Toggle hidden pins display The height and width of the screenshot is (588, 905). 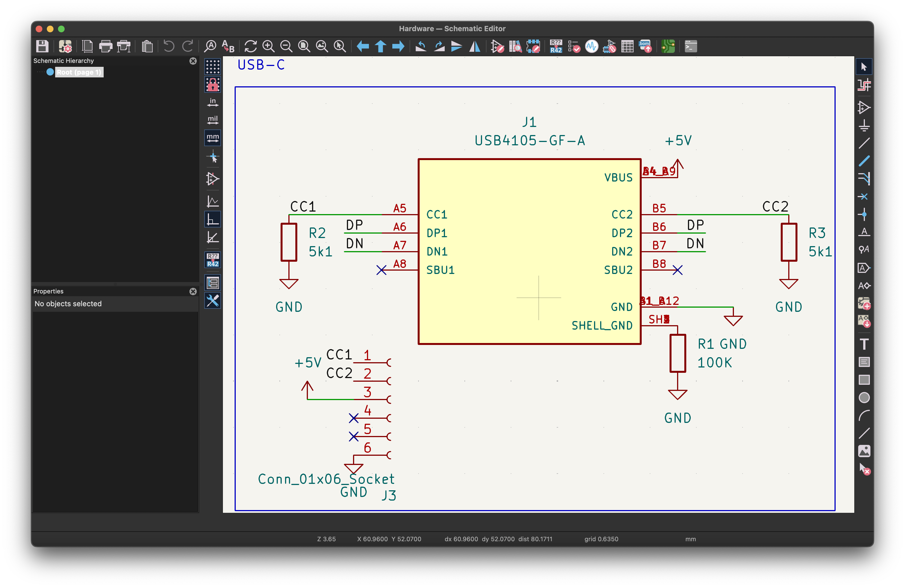click(213, 178)
